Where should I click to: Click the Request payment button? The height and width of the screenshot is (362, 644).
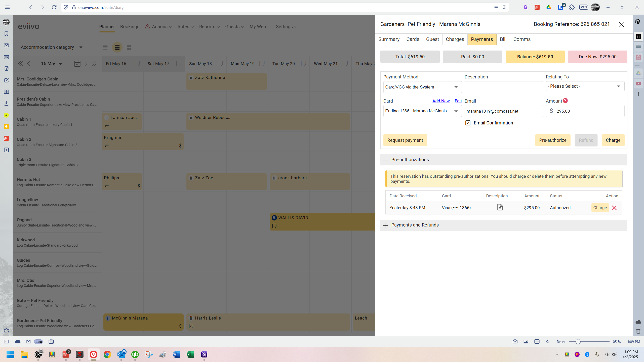[x=405, y=140]
